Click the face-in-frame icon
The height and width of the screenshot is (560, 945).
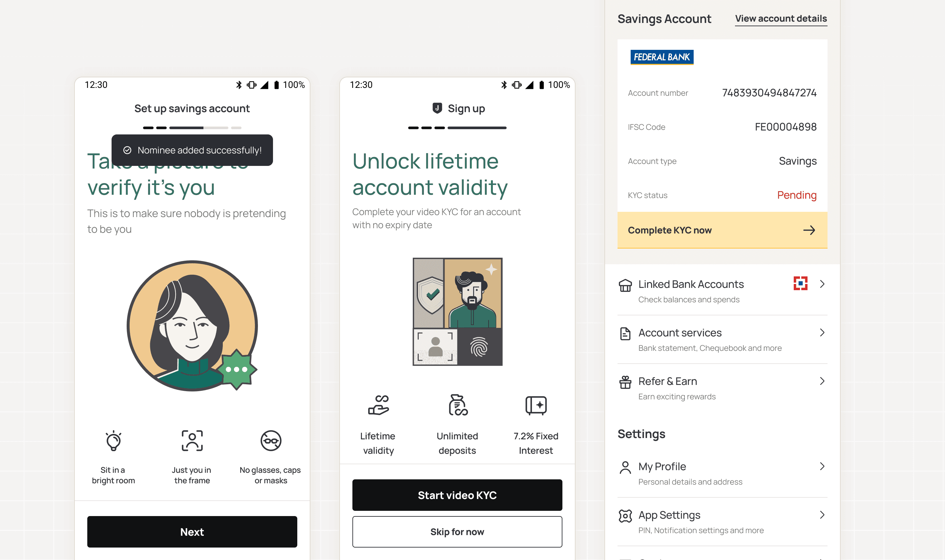(x=192, y=440)
